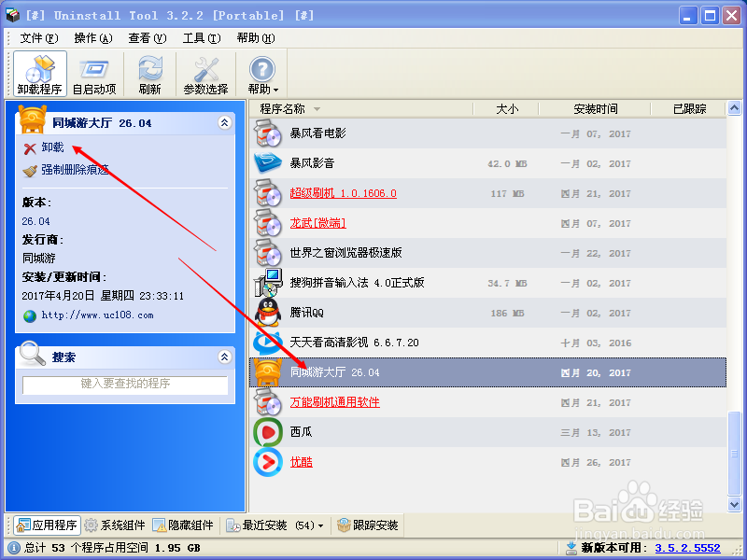Click the 跟踪安装 traced install button
The width and height of the screenshot is (747, 560).
368,525
